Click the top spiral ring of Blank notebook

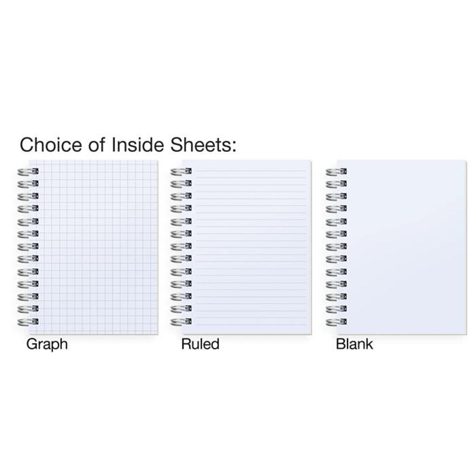click(336, 172)
